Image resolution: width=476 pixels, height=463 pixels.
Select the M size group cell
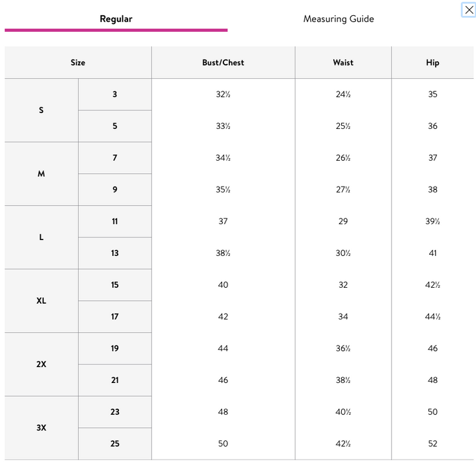coord(41,174)
